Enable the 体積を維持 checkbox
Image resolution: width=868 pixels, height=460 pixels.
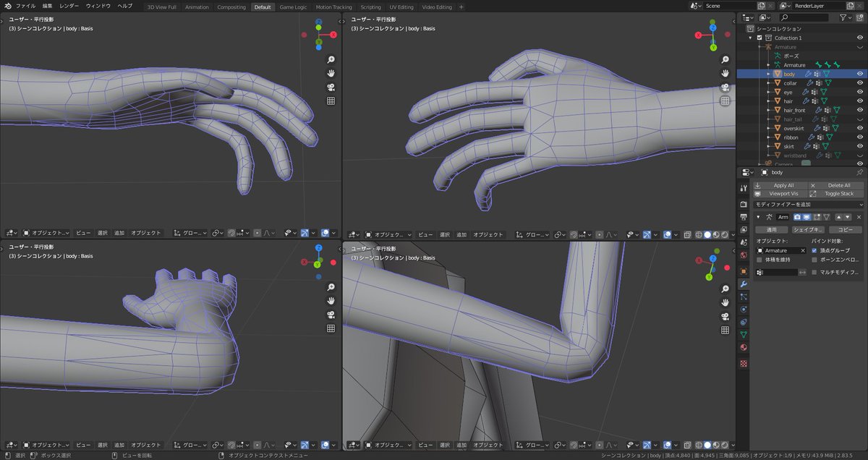(759, 260)
